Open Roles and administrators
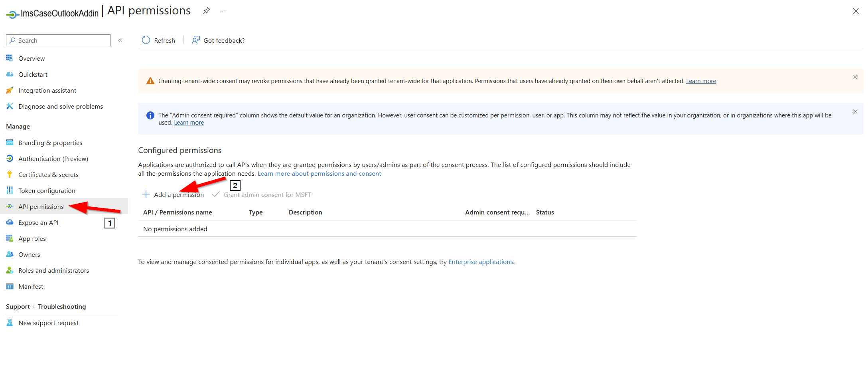The width and height of the screenshot is (868, 379). click(x=53, y=270)
